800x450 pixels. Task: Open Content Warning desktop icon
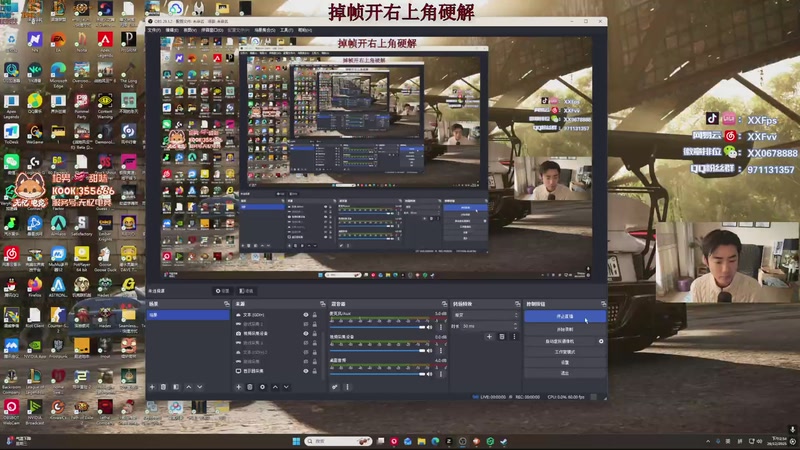pos(105,104)
